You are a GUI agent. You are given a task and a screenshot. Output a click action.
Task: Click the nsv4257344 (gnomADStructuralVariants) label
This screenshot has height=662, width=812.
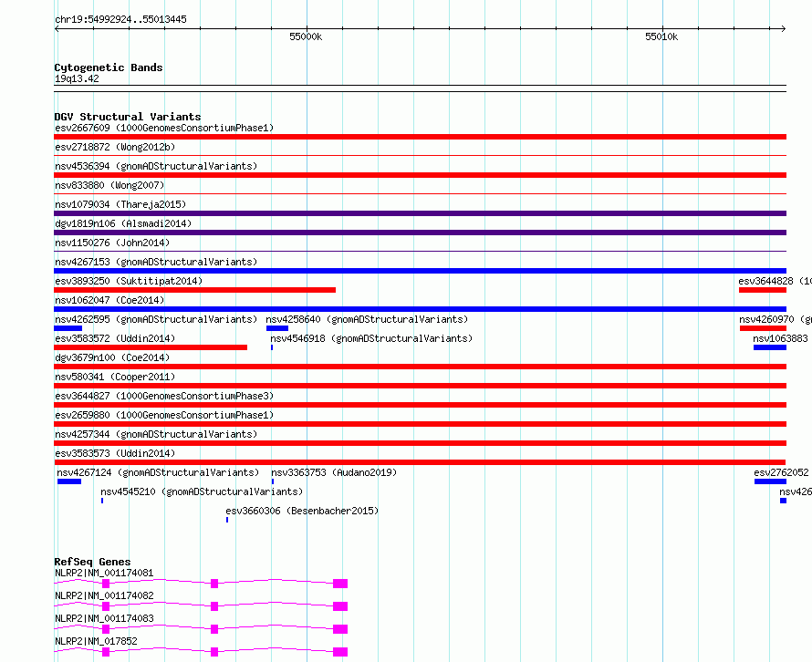[156, 434]
